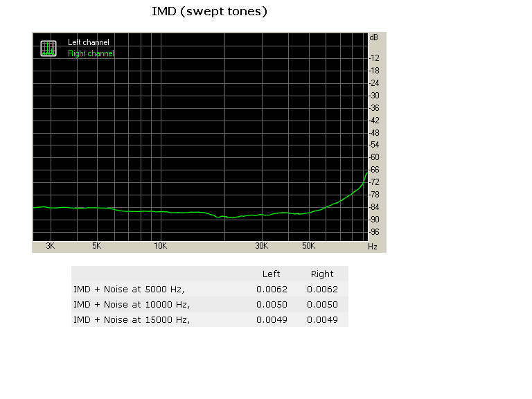Viewport: 532px width, 399px height.
Task: Click the -78 dB scale label
Action: (x=374, y=195)
